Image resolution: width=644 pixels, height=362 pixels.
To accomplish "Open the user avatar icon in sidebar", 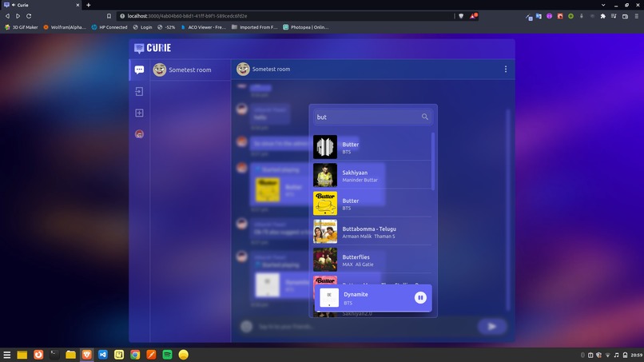I will coord(139,134).
